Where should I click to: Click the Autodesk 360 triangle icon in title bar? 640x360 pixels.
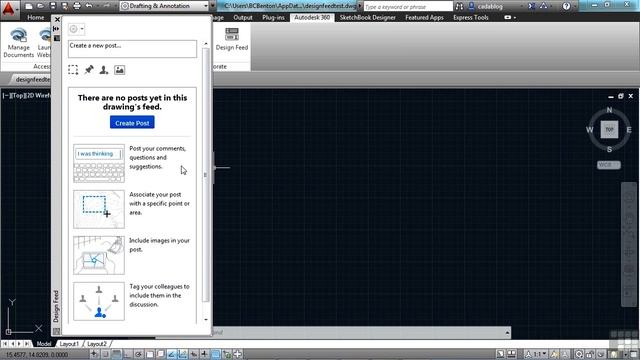pos(544,6)
